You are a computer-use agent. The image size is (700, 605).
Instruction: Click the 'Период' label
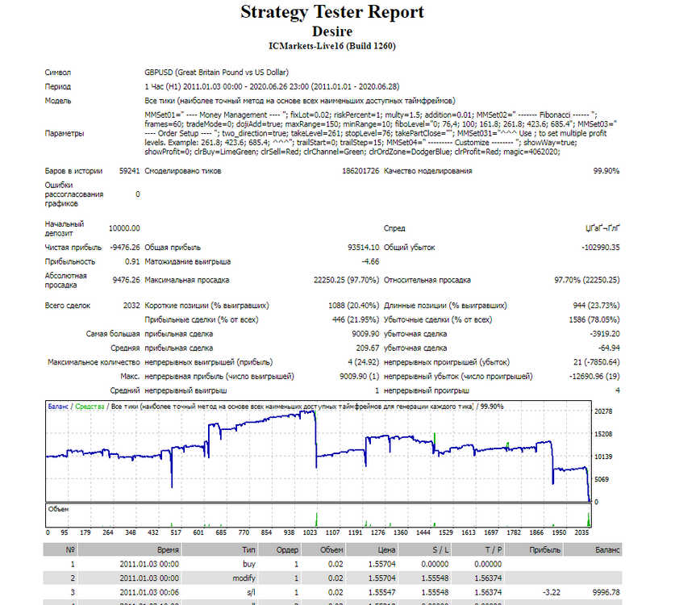click(57, 86)
